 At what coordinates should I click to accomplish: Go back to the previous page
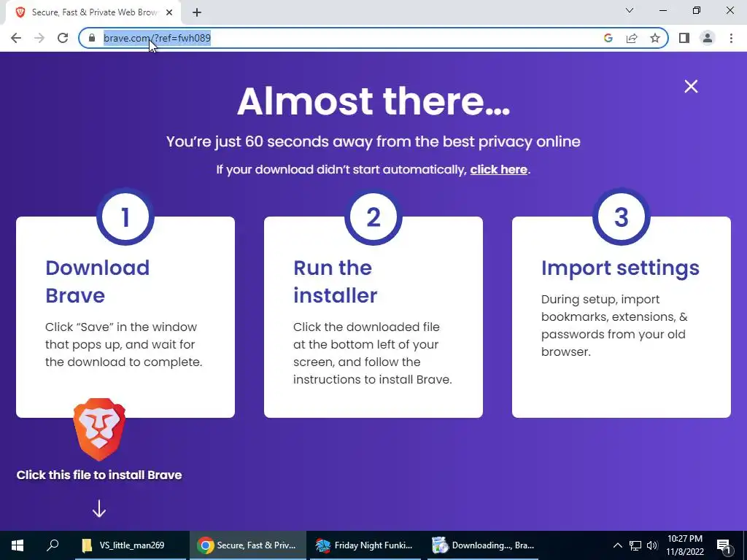click(16, 38)
